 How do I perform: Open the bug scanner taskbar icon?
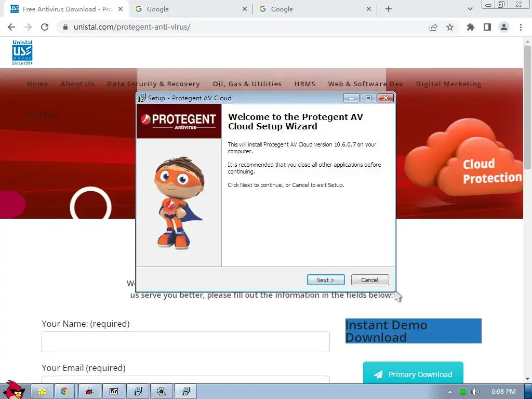pos(162,392)
